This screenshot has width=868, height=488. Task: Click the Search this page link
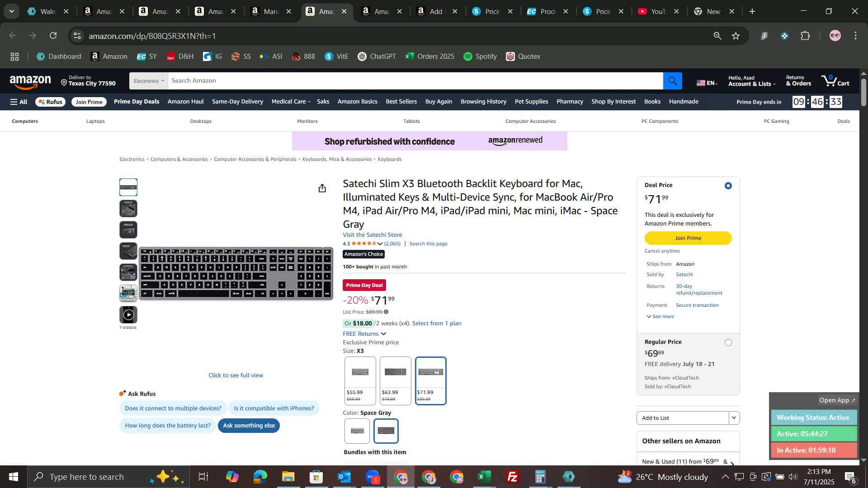tap(428, 244)
